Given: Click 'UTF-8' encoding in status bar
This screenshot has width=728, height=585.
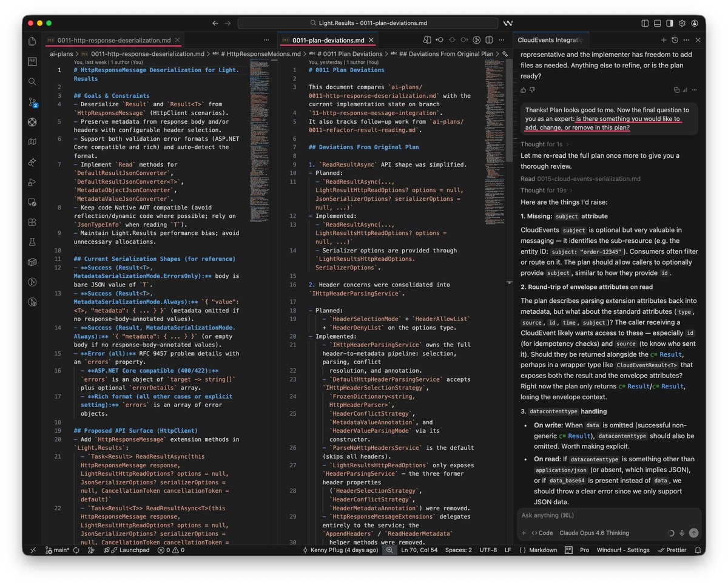Looking at the screenshot, I should (488, 550).
